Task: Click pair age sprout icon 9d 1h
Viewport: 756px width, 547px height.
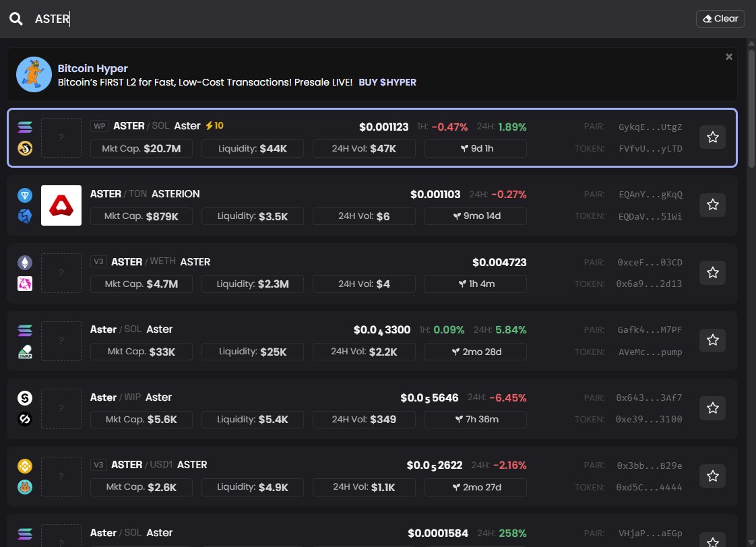Action: click(x=464, y=148)
